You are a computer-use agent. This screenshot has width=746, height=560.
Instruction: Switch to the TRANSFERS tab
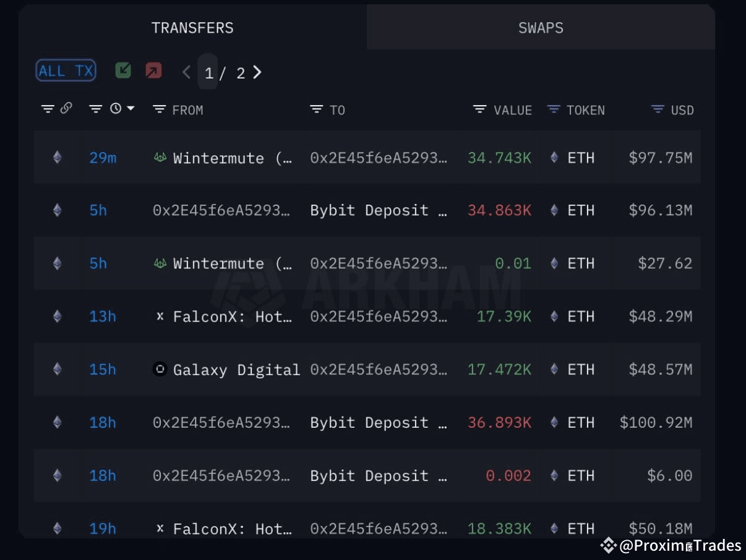[192, 28]
